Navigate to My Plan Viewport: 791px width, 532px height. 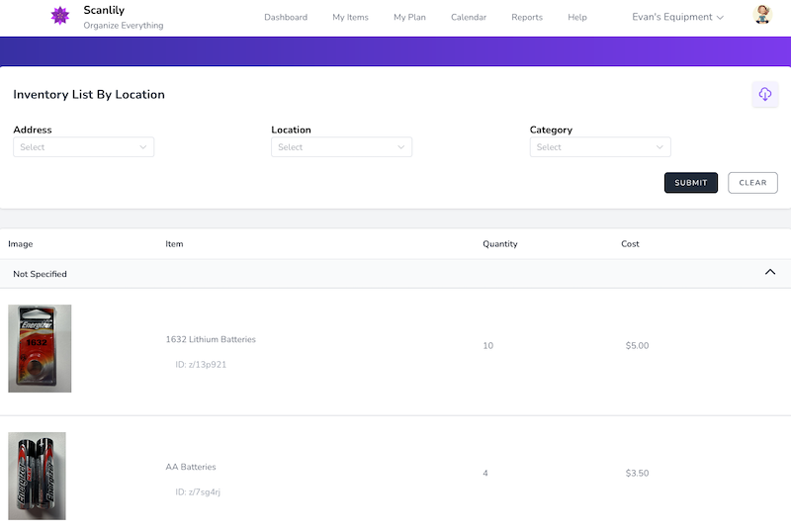tap(409, 17)
